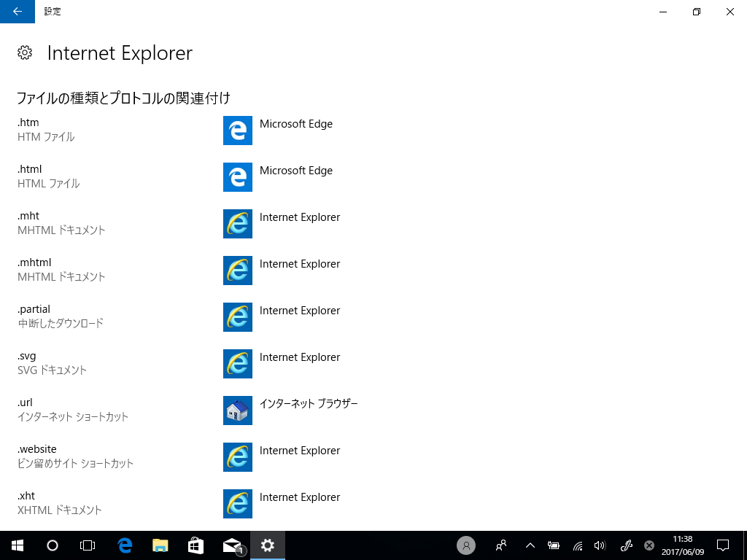Click the circled X icon in system tray
The image size is (747, 560).
(649, 545)
